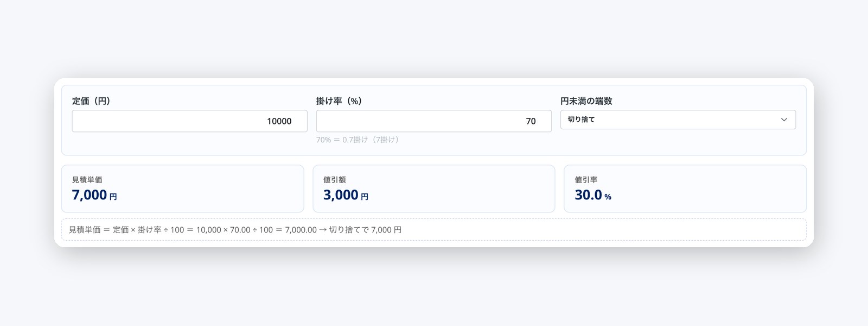Screen dimensions: 868x326
Task: Click the 円未満の端数 label
Action: pos(586,101)
